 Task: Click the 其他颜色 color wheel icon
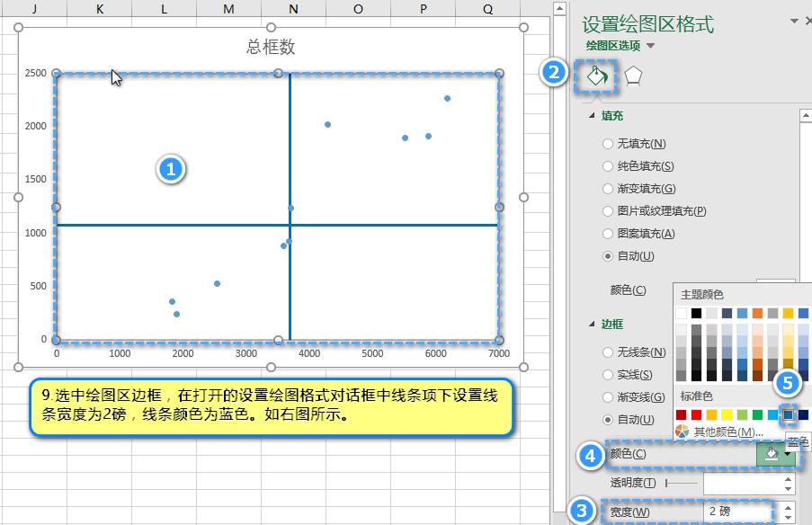pyautogui.click(x=683, y=432)
